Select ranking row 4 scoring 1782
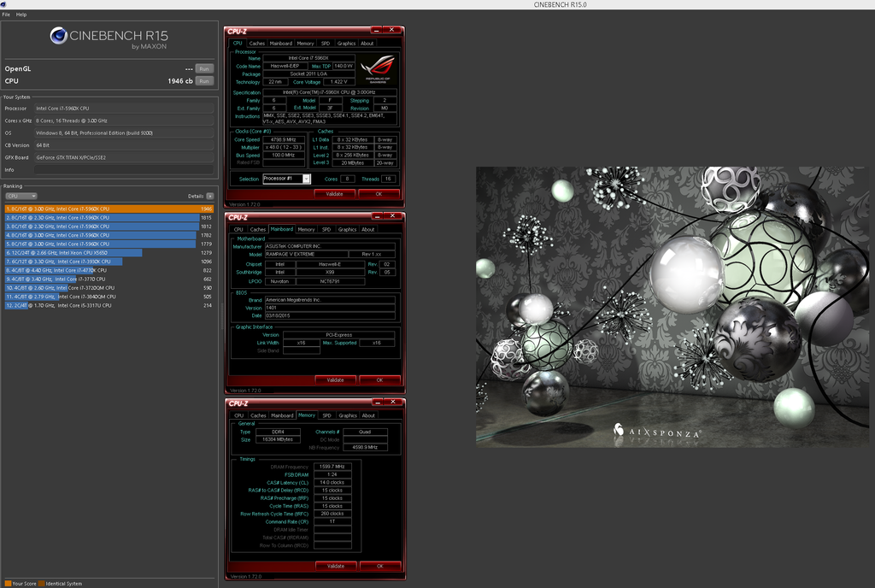The image size is (875, 588). coord(109,235)
